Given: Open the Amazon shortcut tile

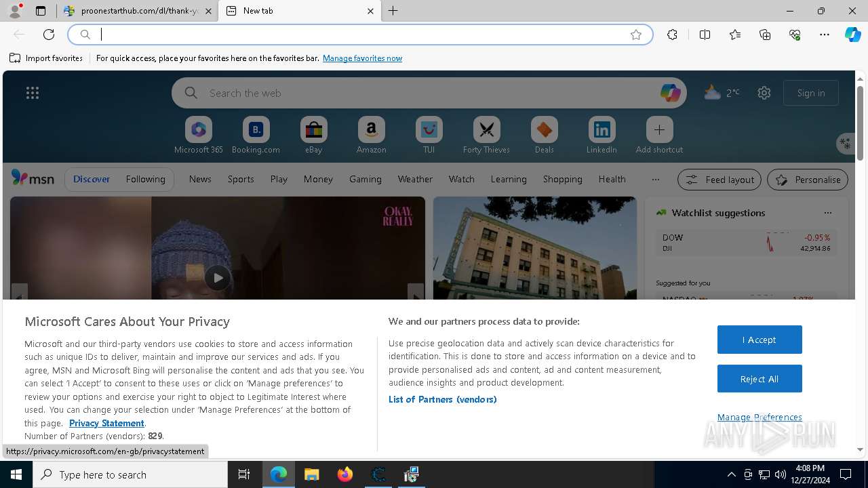Looking at the screenshot, I should click(371, 135).
